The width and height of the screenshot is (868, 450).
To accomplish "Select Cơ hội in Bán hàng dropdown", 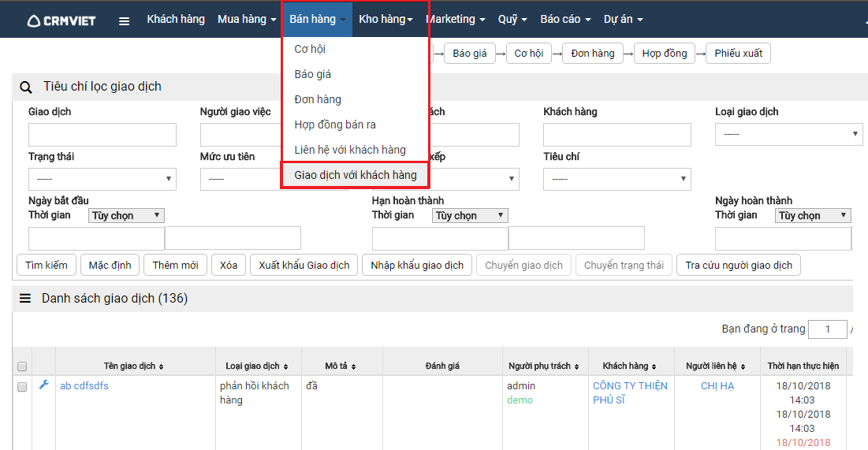I will (x=310, y=50).
